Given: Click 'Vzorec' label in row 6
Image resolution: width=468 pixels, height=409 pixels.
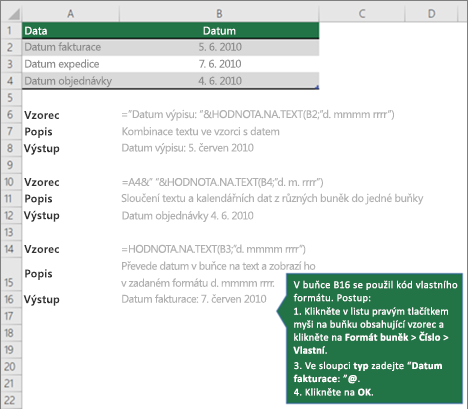Looking at the screenshot, I should [42, 115].
